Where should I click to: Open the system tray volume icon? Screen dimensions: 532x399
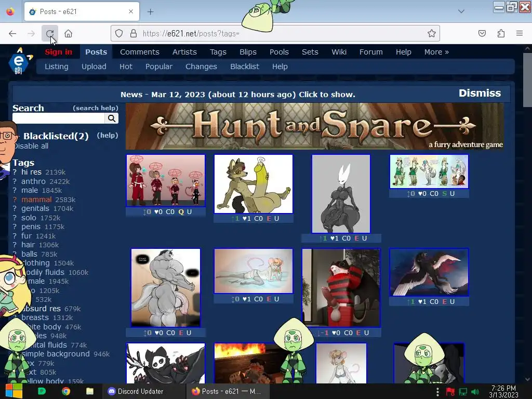tap(475, 392)
